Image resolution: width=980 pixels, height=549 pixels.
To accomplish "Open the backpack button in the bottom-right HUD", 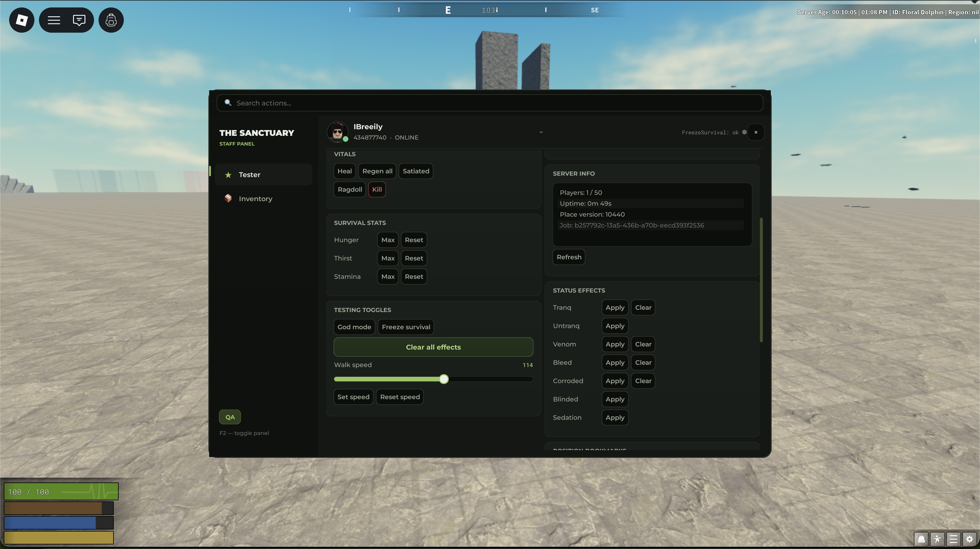I will (922, 539).
